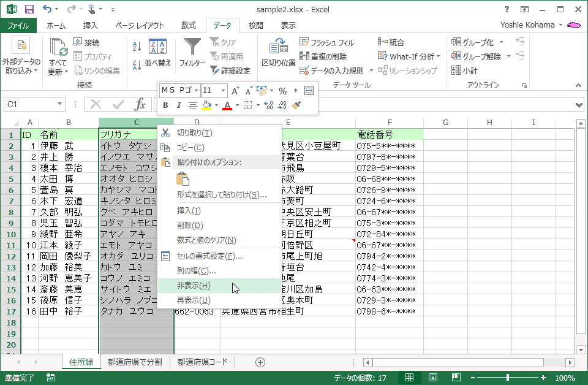Open the アウトライン dialog launcher
This screenshot has width=588, height=385.
524,86
